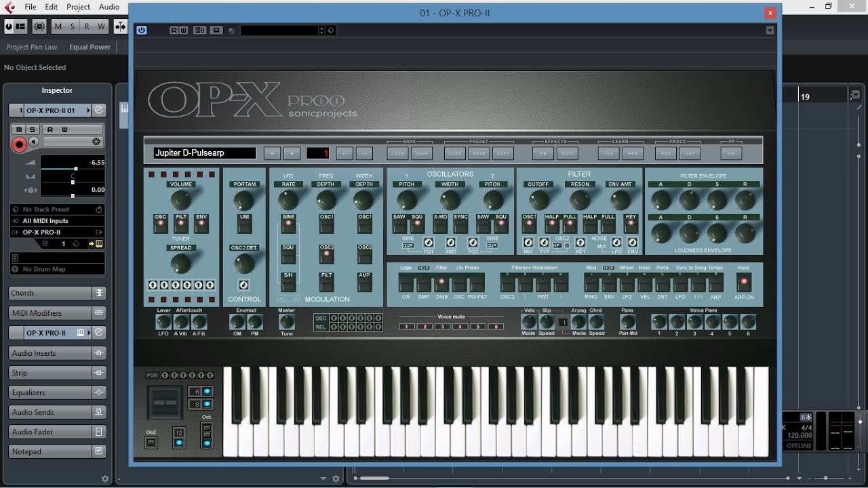Click the BANK LOAD button
868x488 pixels.
(x=397, y=153)
